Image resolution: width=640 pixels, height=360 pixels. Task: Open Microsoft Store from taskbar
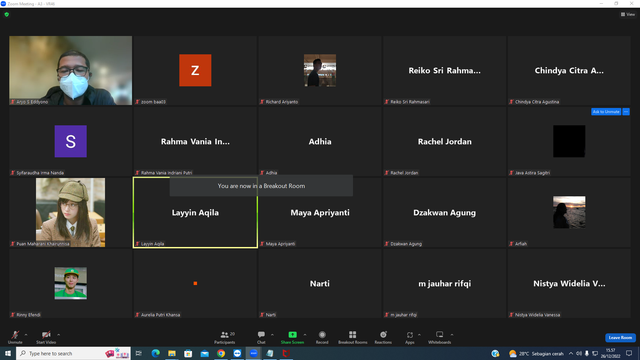pos(188,353)
